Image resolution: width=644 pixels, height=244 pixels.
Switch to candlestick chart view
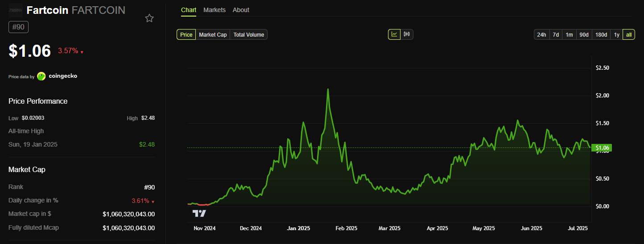tap(407, 34)
